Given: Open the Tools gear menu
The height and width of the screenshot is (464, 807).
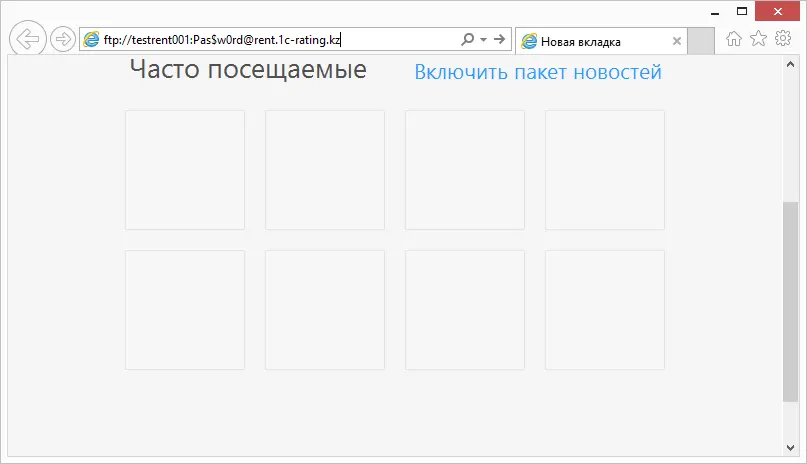Looking at the screenshot, I should (783, 38).
